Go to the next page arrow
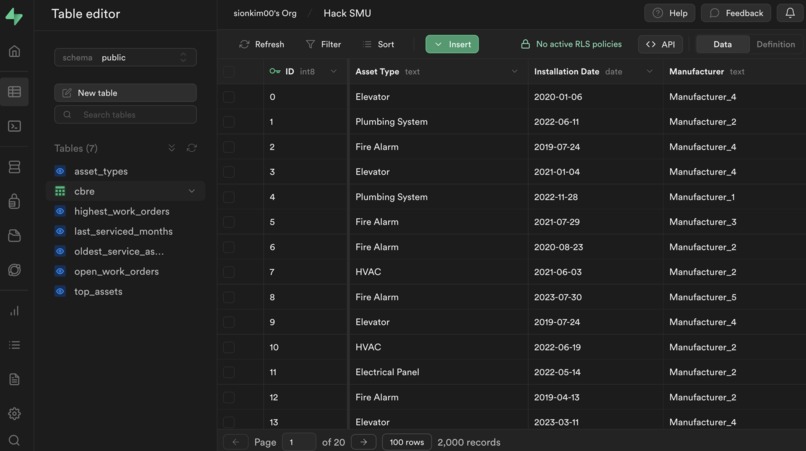The image size is (806, 451). pyautogui.click(x=363, y=442)
